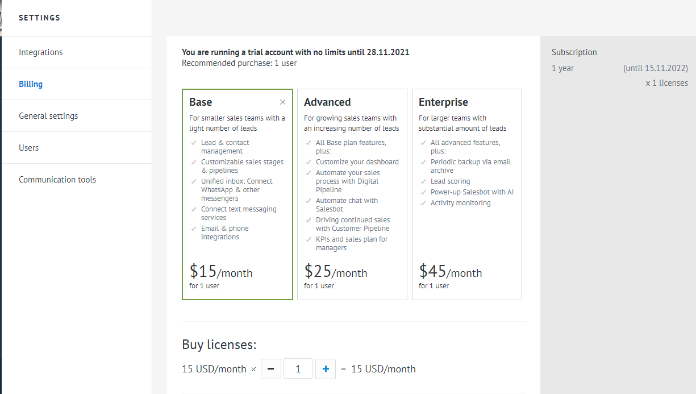Select the Advanced plan card
Image resolution: width=696 pixels, height=394 pixels.
tap(352, 194)
